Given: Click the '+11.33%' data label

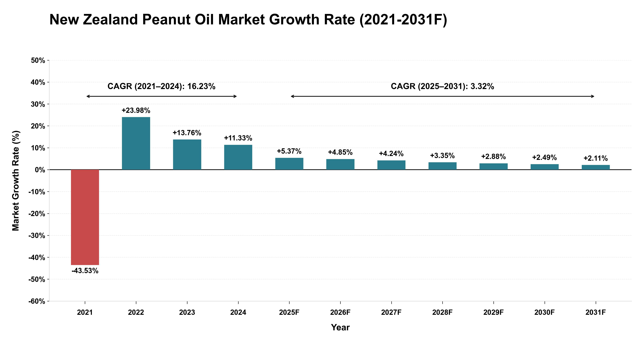Looking at the screenshot, I should pos(238,138).
